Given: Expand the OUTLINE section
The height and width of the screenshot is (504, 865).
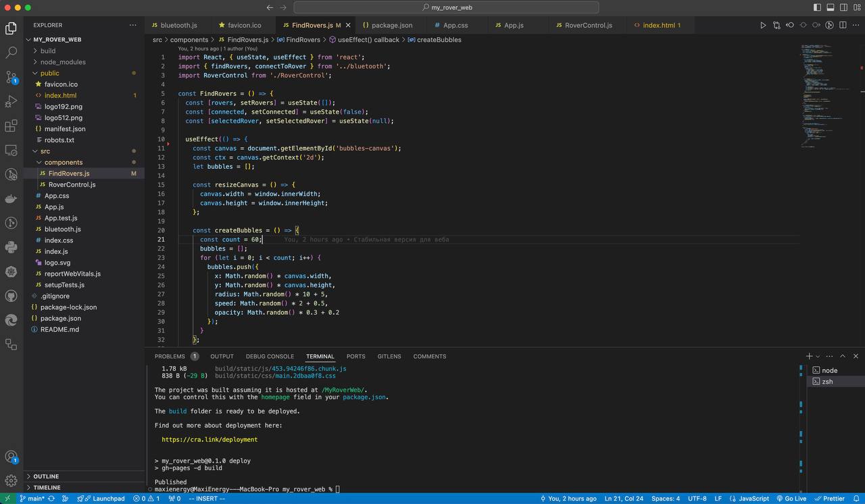Looking at the screenshot, I should tap(46, 476).
